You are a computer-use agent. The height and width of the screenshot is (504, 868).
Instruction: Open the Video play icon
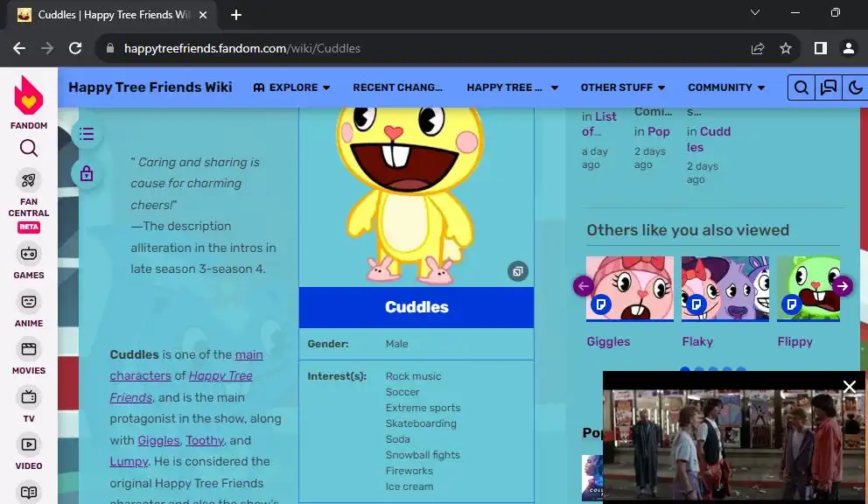click(29, 444)
